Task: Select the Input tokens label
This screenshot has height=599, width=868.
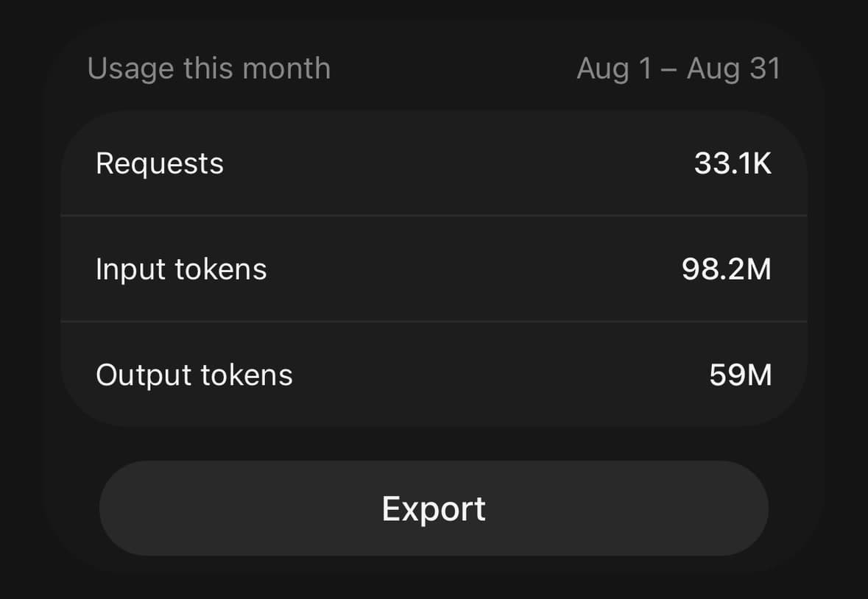Action: point(181,270)
